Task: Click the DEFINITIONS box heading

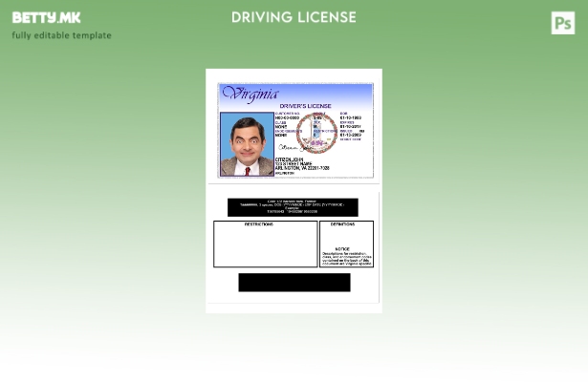Action: tap(342, 224)
